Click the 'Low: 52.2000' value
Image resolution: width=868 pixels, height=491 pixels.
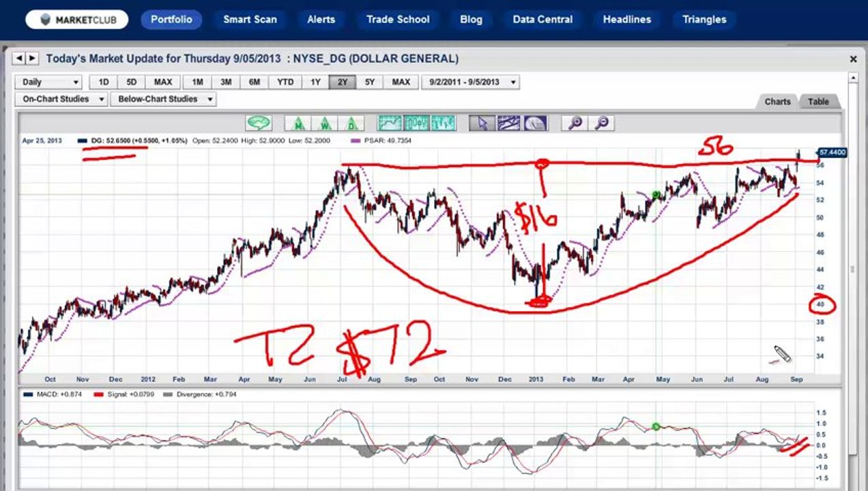pos(309,140)
